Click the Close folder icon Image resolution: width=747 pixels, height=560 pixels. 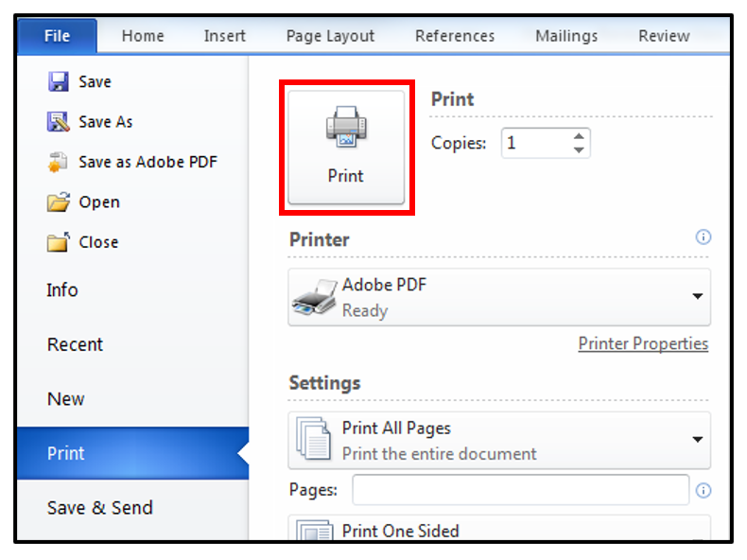coord(58,242)
